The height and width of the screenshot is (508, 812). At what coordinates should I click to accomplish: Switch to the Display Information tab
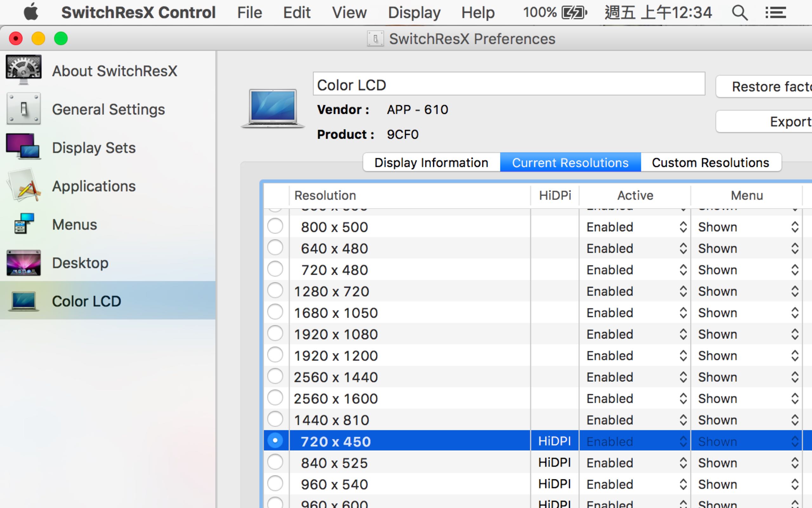coord(431,163)
